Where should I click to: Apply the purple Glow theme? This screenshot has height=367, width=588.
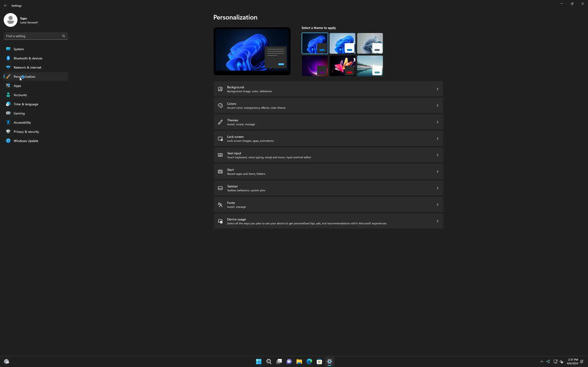[x=315, y=66]
